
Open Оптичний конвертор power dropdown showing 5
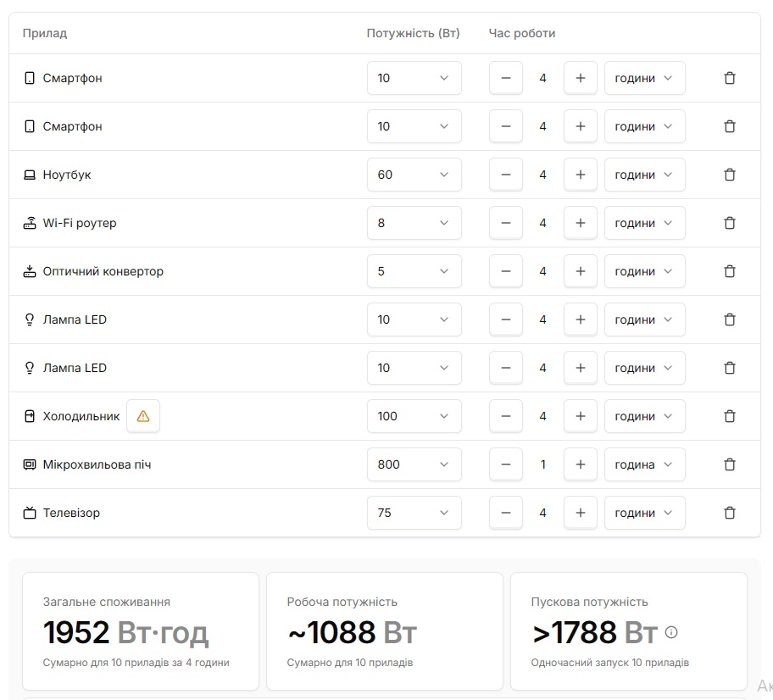[414, 271]
